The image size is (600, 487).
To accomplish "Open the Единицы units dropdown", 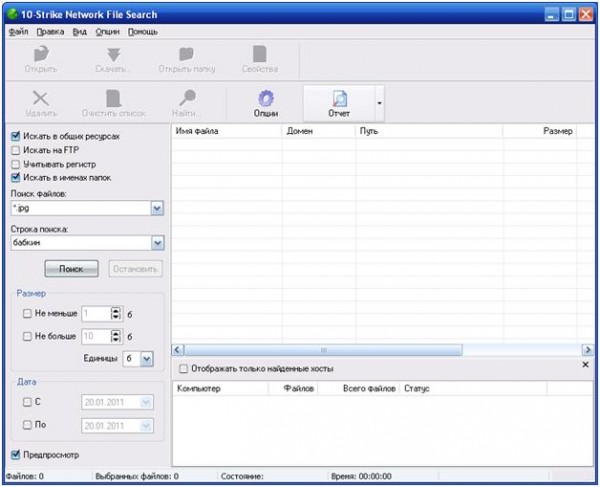I will pos(147,359).
